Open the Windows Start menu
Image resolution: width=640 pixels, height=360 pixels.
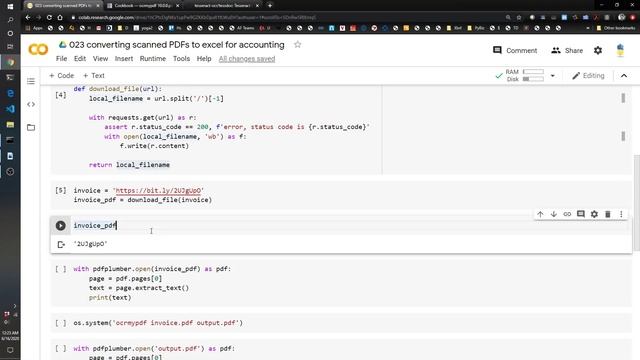10,6
